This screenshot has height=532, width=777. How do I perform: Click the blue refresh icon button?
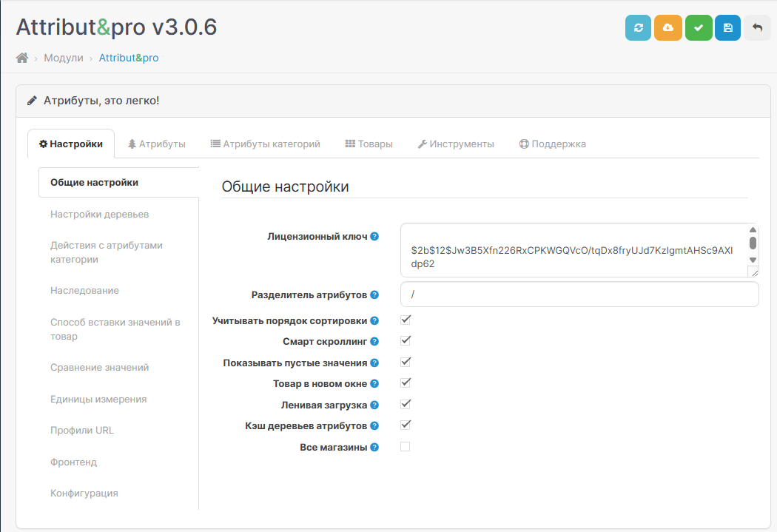click(x=638, y=27)
